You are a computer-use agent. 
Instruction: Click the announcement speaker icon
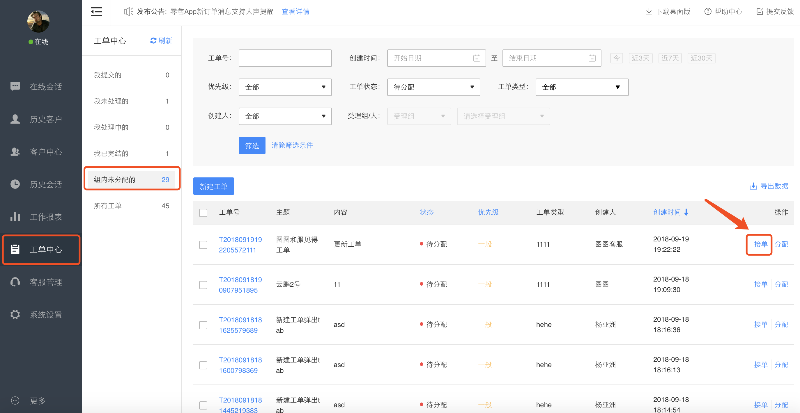pos(128,11)
